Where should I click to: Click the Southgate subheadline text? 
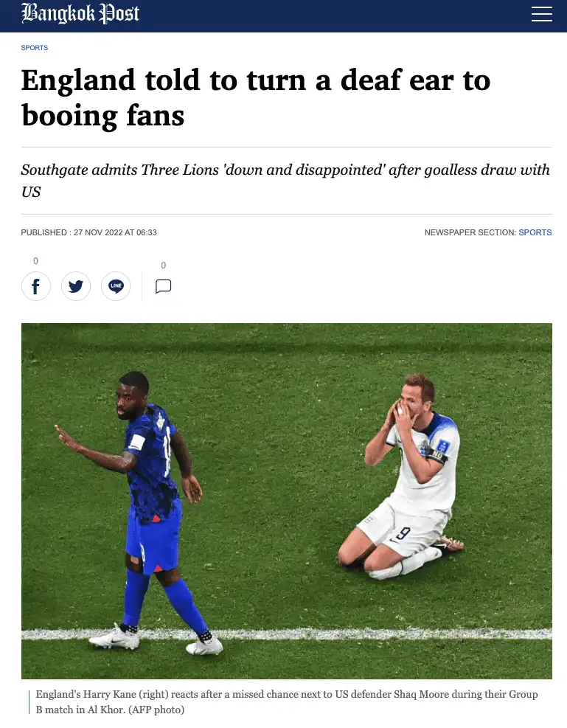[x=285, y=181]
